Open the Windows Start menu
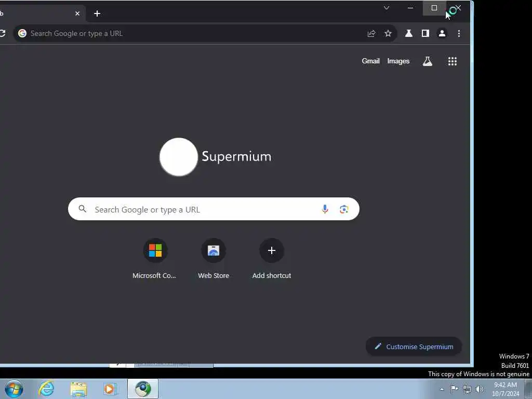The image size is (532, 399). 14,389
